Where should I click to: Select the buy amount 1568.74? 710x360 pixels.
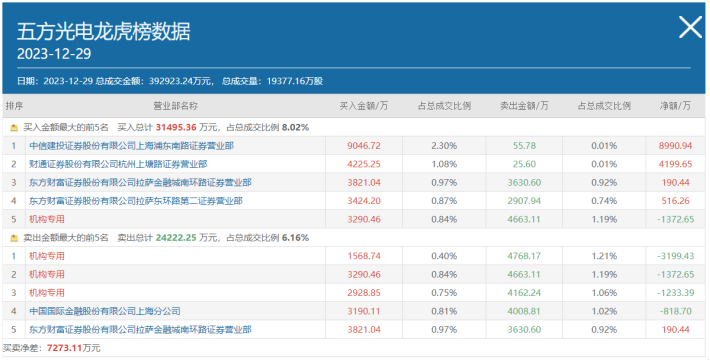tap(364, 256)
